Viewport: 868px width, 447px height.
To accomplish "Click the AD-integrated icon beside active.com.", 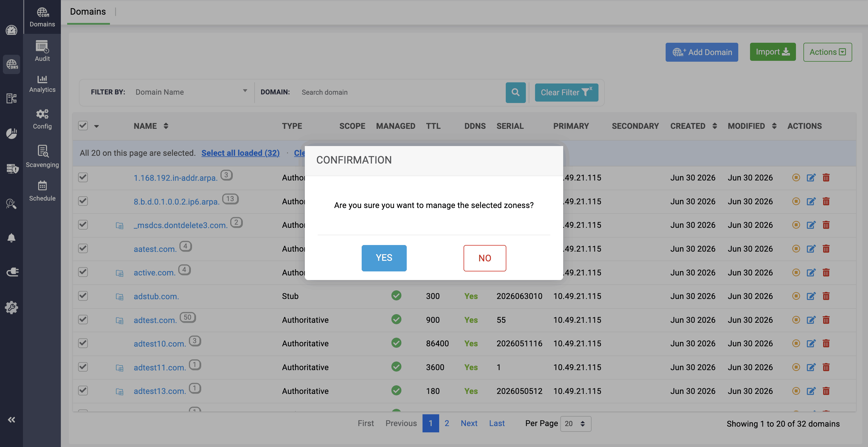I will pos(120,273).
